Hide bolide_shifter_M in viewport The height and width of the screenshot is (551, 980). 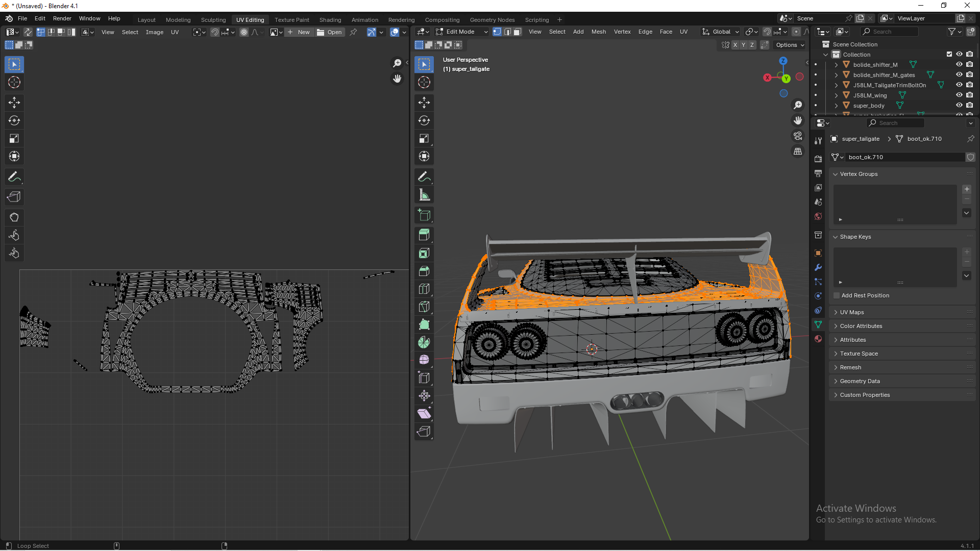959,65
